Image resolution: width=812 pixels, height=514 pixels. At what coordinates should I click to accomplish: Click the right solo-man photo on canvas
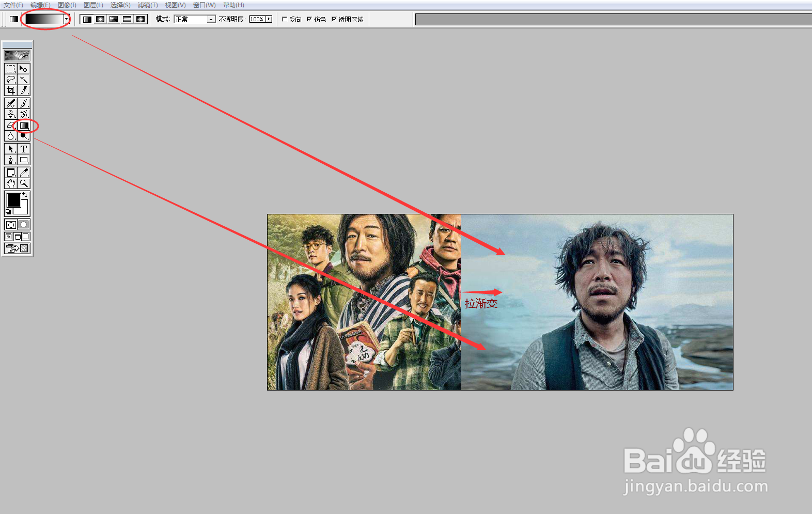(597, 302)
